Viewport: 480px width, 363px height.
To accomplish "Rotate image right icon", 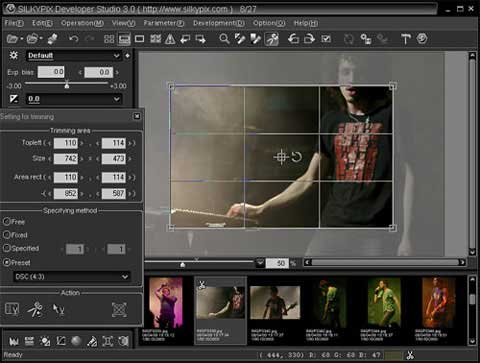I will point(309,39).
